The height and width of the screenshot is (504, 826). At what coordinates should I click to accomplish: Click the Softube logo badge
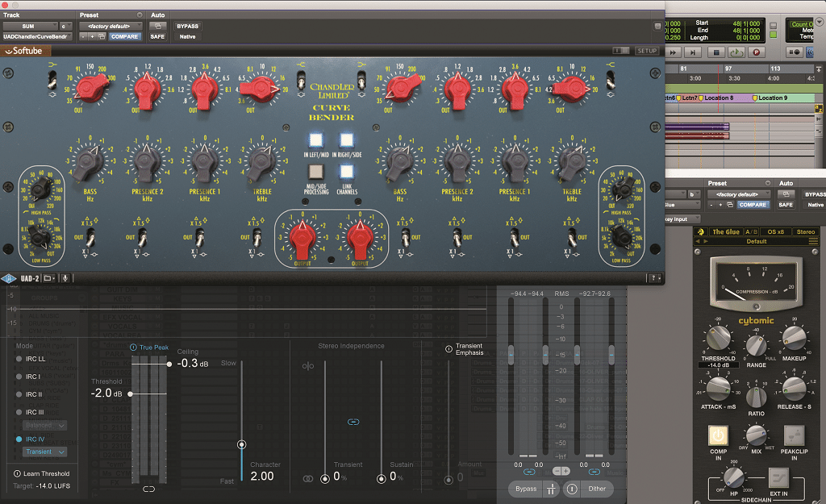coord(26,51)
